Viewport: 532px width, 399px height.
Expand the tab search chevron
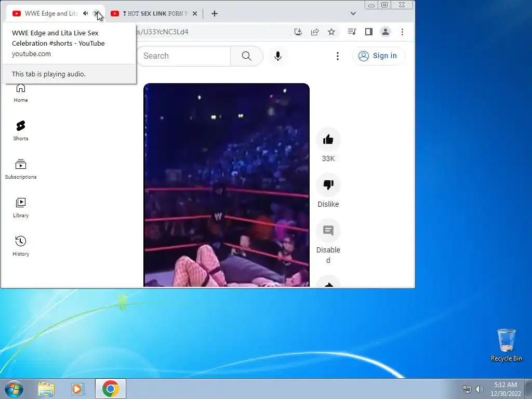[x=353, y=14]
